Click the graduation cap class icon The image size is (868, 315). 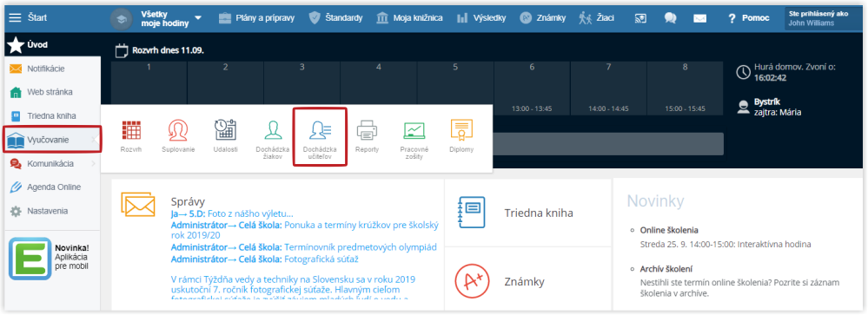coord(122,18)
